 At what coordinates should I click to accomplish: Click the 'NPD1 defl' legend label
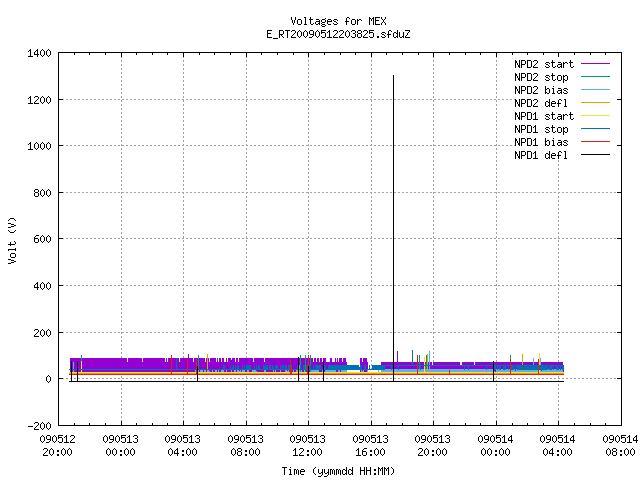[x=541, y=156]
